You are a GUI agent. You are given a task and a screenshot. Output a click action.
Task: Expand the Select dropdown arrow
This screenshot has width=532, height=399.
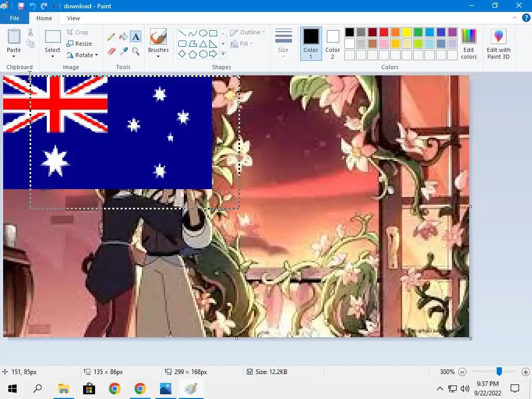point(52,56)
